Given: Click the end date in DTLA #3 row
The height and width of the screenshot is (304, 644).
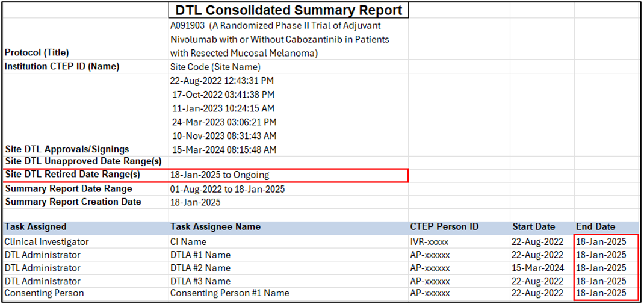Looking at the screenshot, I should pyautogui.click(x=601, y=281).
